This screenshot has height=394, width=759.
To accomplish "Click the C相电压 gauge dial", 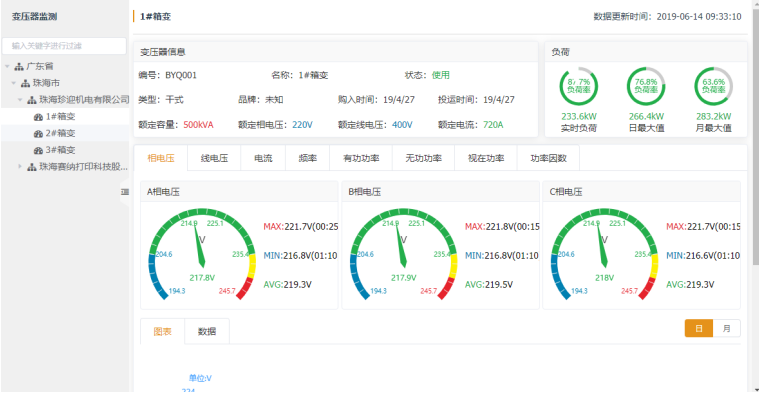I will 604,254.
